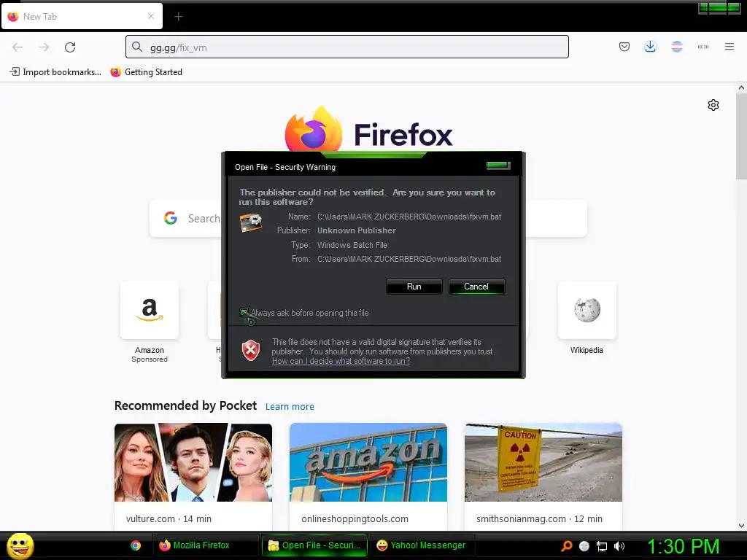Click the batch file icon in the dialog
747x560 pixels.
pos(251,222)
